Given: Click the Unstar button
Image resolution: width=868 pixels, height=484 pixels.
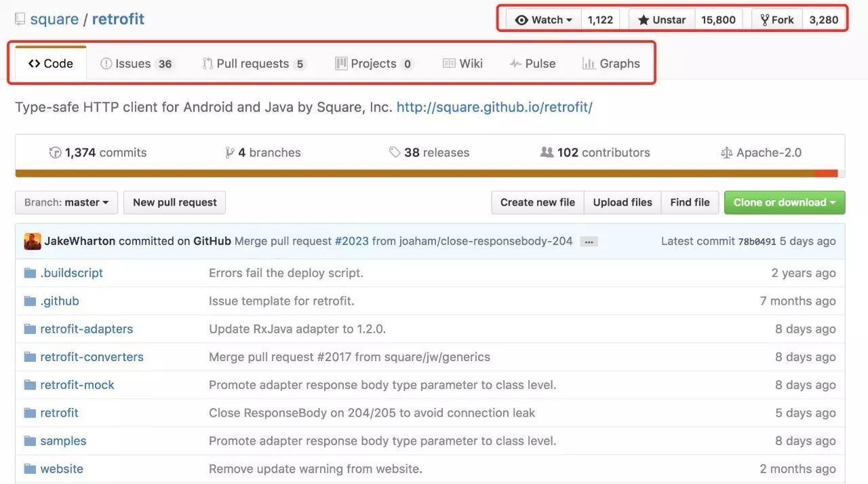Looking at the screenshot, I should [x=662, y=20].
